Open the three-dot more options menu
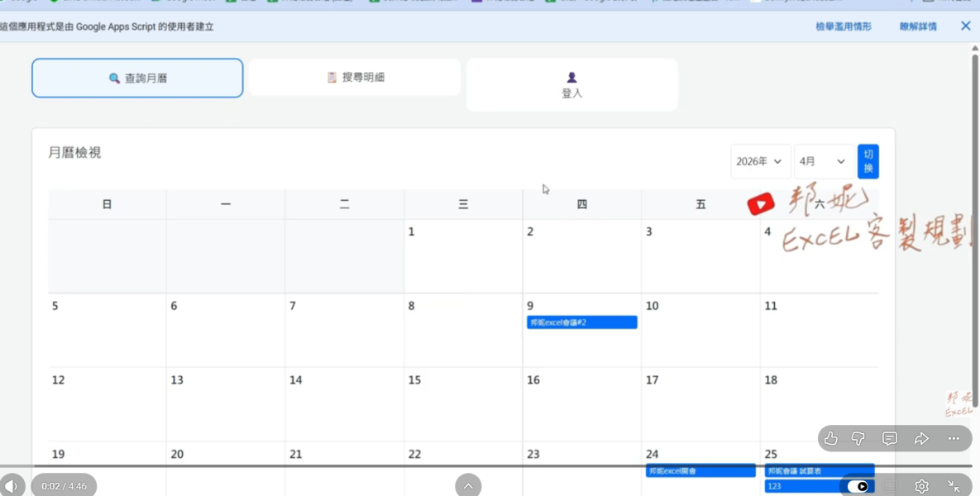 click(x=954, y=438)
